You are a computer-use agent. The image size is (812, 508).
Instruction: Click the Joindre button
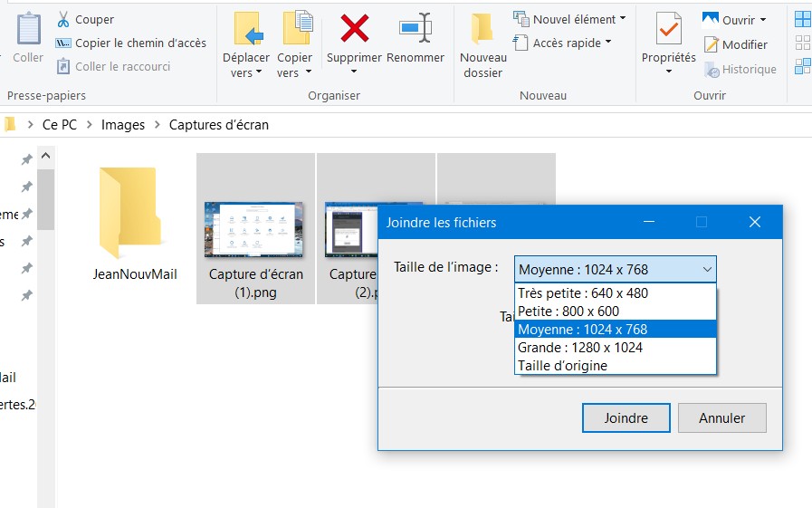(x=626, y=417)
